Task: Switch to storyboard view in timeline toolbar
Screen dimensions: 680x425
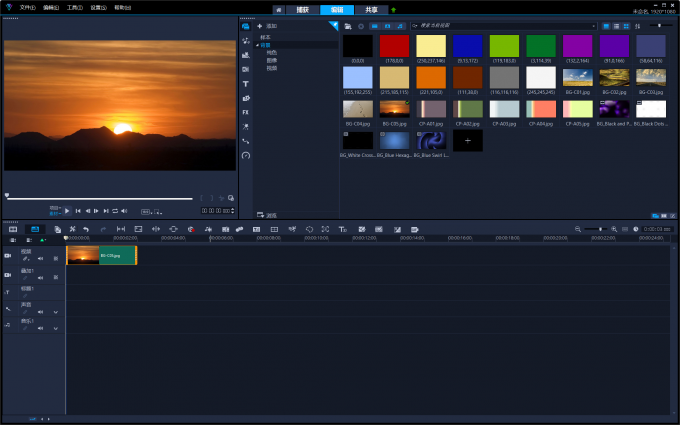Action: tap(13, 229)
